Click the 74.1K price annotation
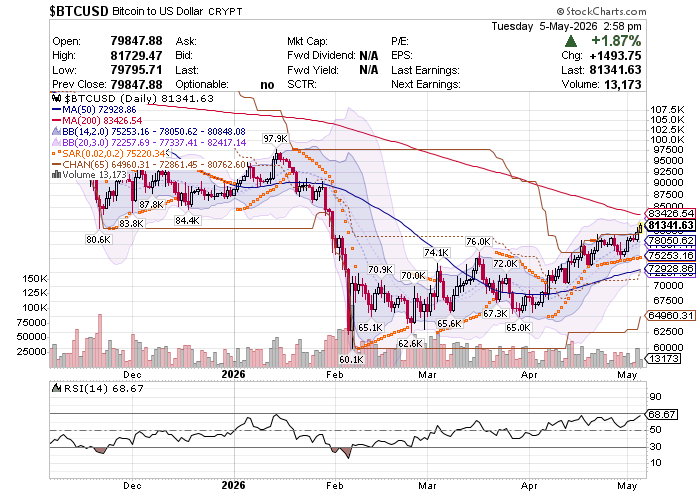Viewport: 700px width, 494px height. point(436,253)
